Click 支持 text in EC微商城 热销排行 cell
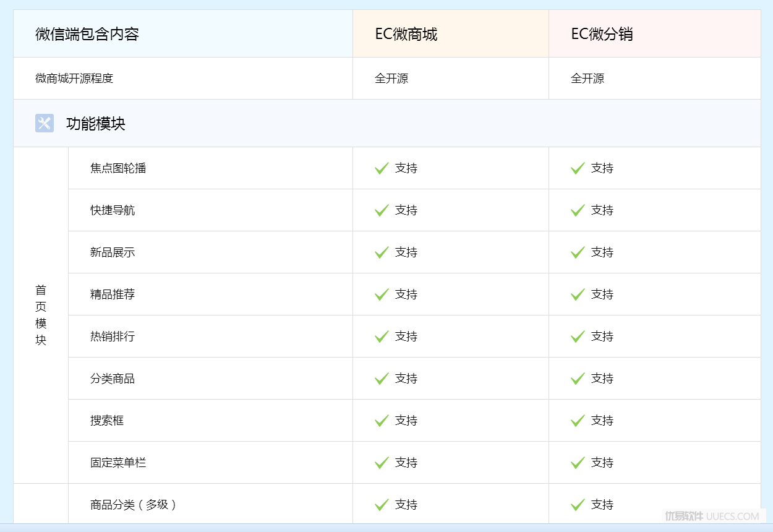The height and width of the screenshot is (532, 773). click(406, 337)
